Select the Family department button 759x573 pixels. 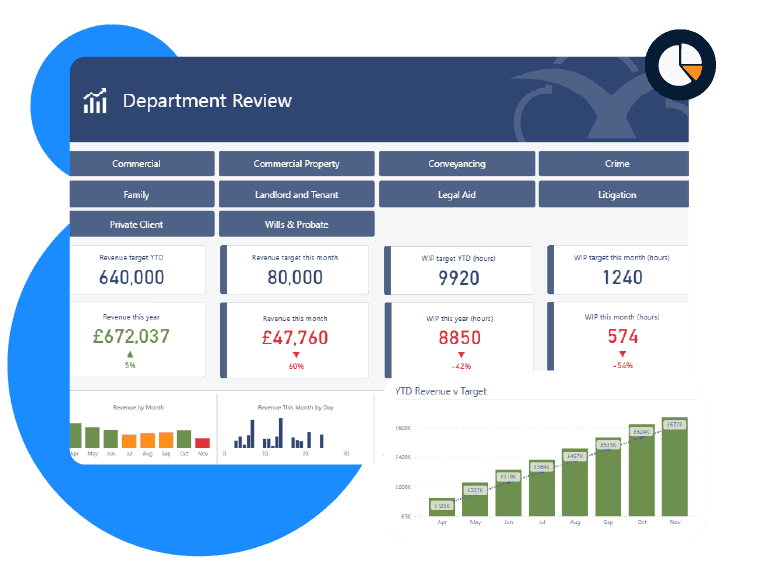[137, 194]
